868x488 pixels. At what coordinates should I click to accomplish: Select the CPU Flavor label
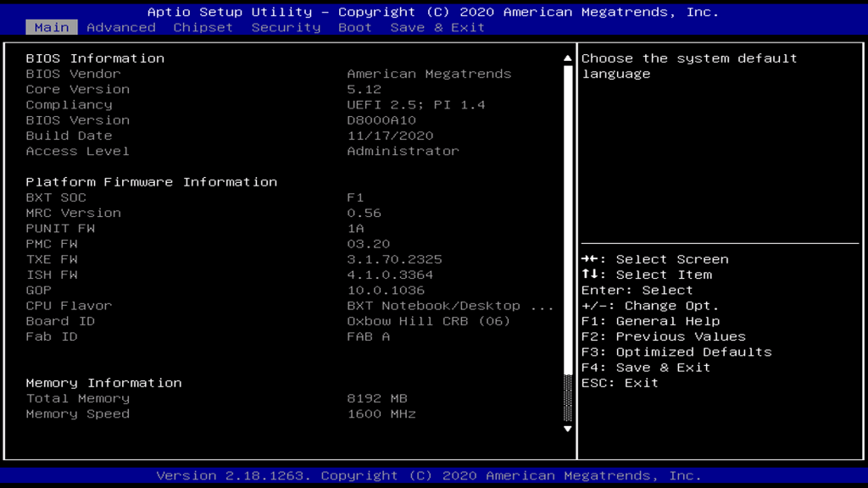pos(70,306)
